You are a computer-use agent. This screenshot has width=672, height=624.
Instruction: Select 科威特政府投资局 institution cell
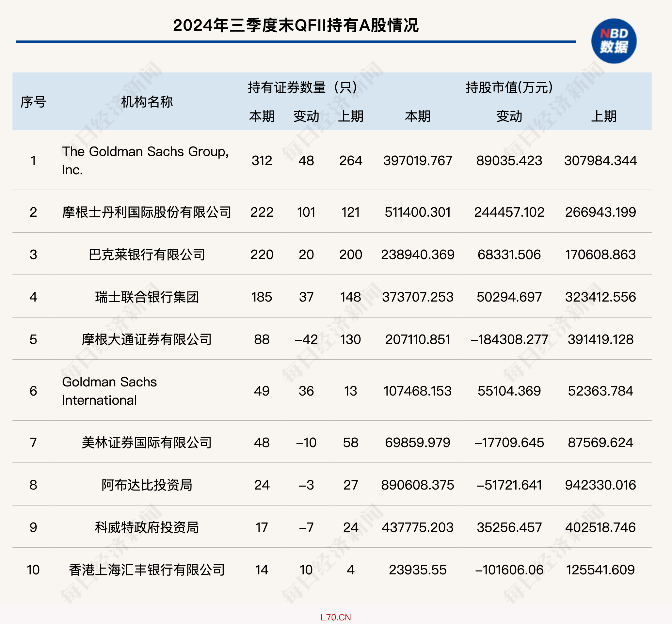pos(147,527)
